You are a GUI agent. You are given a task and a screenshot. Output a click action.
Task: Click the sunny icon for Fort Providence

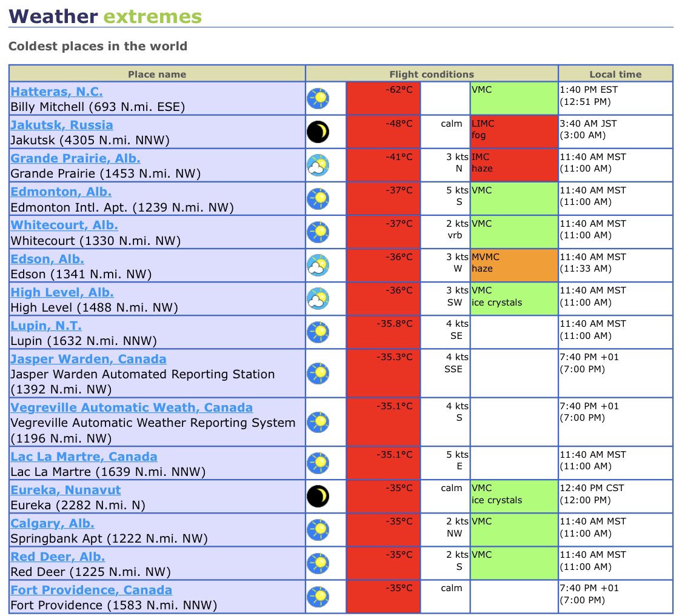point(318,597)
